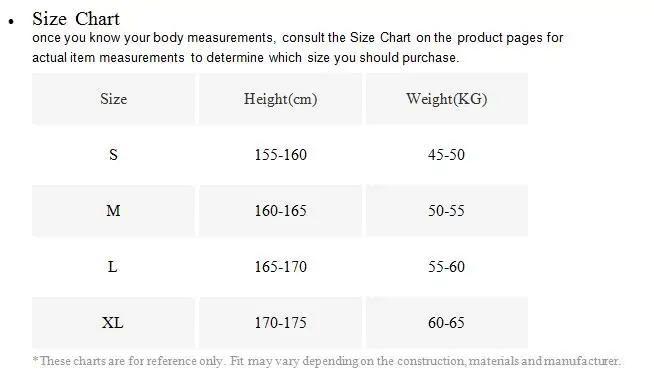This screenshot has height=392, width=654.
Task: Select the 170-175 height cell
Action: coord(280,322)
